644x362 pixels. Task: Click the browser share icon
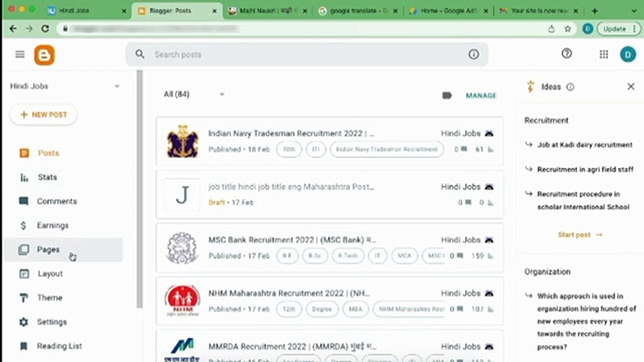click(x=551, y=29)
